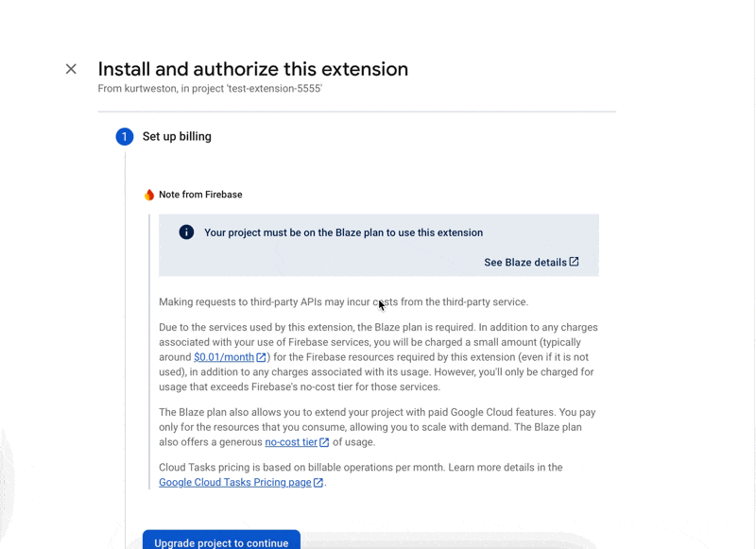Click the Blaze plan requirement banner text

[343, 232]
